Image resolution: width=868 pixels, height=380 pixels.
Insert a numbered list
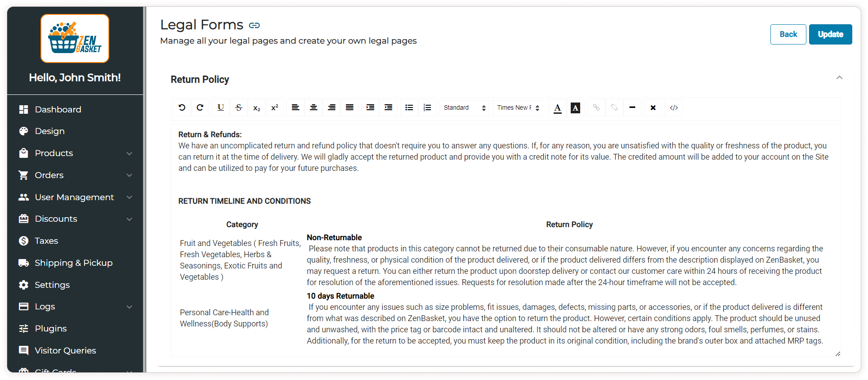(x=427, y=107)
